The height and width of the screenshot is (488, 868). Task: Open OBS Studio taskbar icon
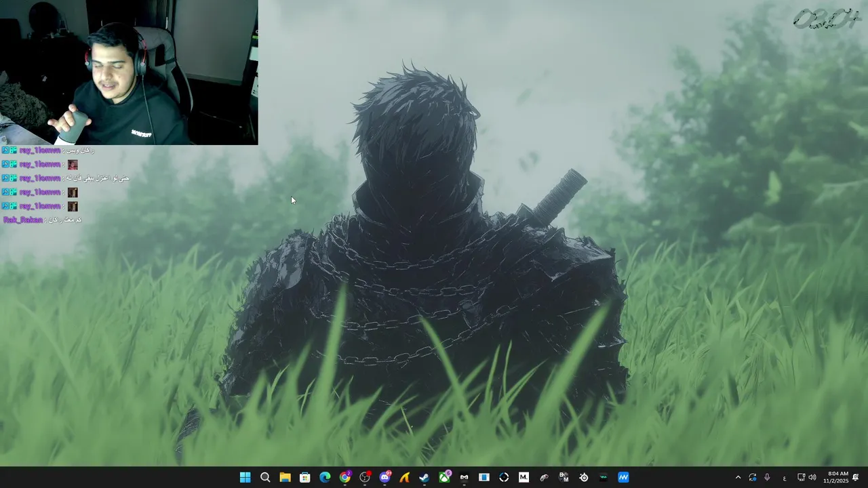(365, 477)
